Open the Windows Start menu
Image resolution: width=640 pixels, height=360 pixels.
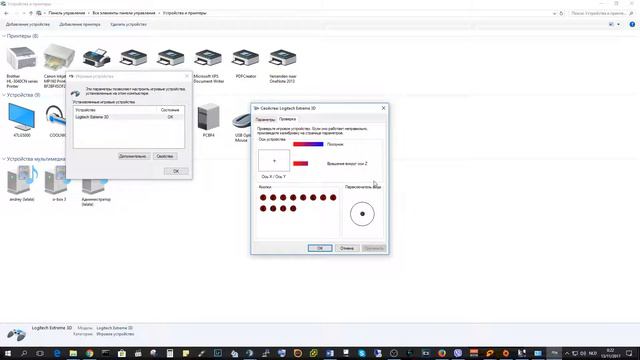[7, 353]
